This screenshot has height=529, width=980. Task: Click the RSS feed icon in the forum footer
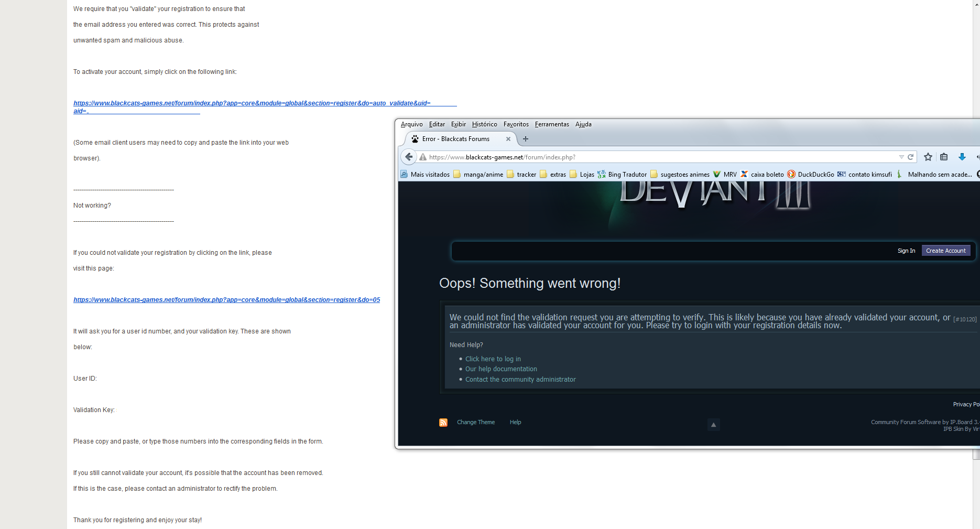click(443, 423)
